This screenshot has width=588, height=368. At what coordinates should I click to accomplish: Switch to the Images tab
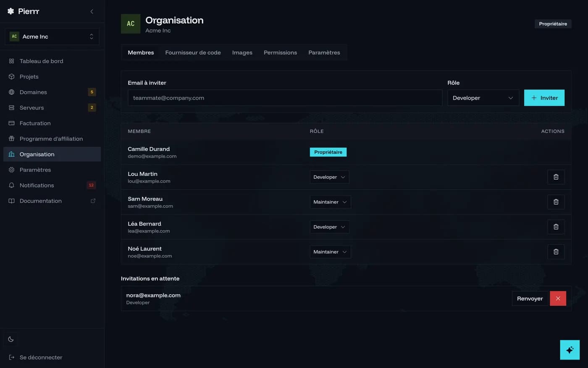(242, 53)
